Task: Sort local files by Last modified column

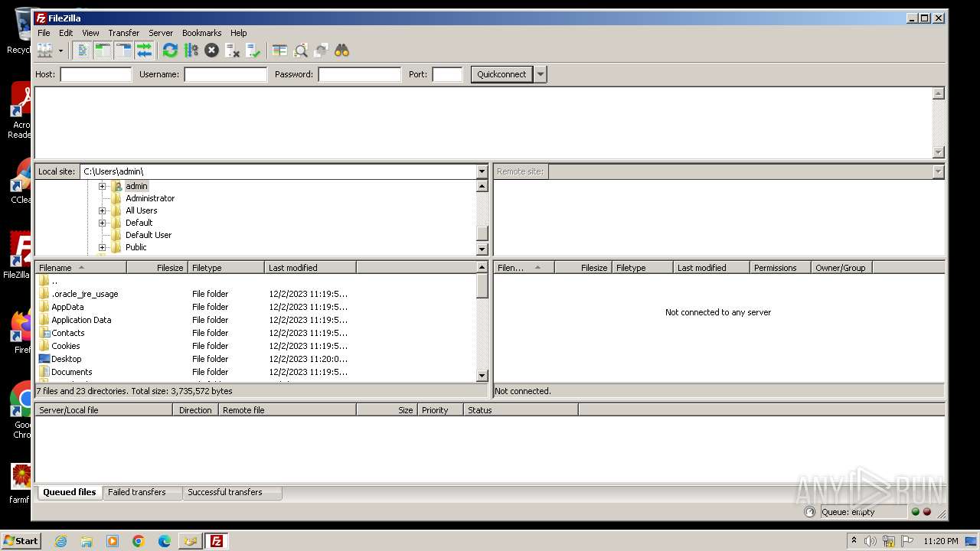Action: click(310, 268)
